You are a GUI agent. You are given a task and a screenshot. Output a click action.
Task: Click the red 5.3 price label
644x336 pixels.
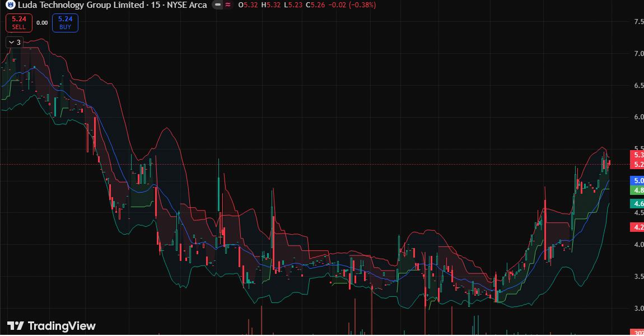click(637, 155)
